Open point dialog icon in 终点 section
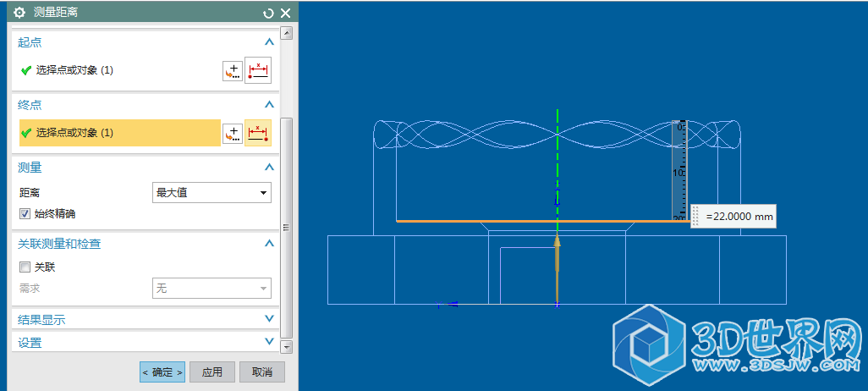This screenshot has height=391, width=868. pos(232,133)
